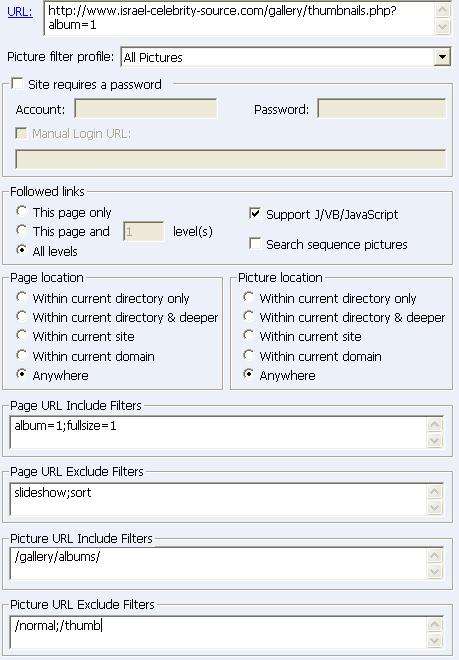The width and height of the screenshot is (459, 660).
Task: Click the Picture URL Include Filters field
Action: pyautogui.click(x=218, y=564)
